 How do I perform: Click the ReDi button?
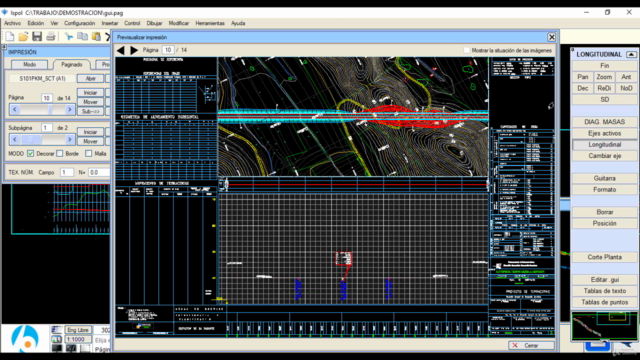(604, 88)
